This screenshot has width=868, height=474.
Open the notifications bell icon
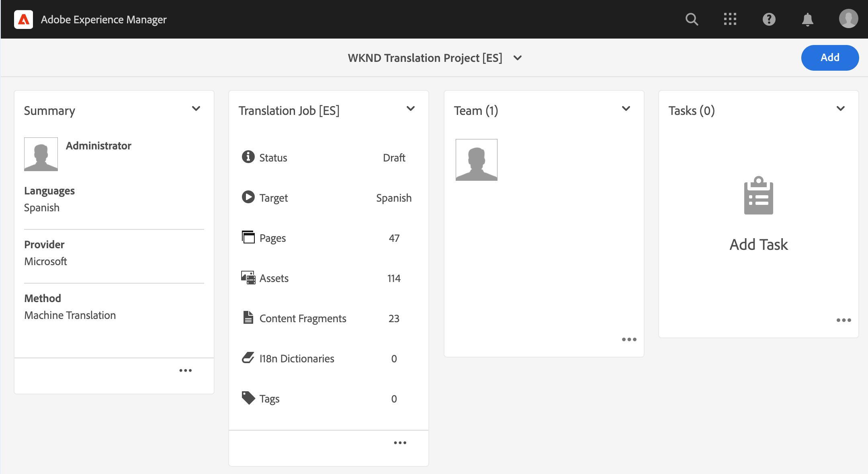807,19
